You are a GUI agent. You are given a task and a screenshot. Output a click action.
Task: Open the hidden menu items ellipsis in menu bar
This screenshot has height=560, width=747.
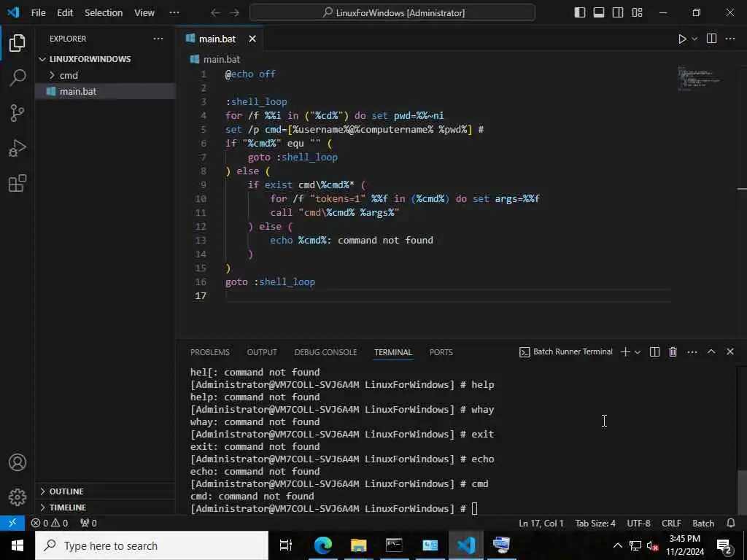(174, 13)
